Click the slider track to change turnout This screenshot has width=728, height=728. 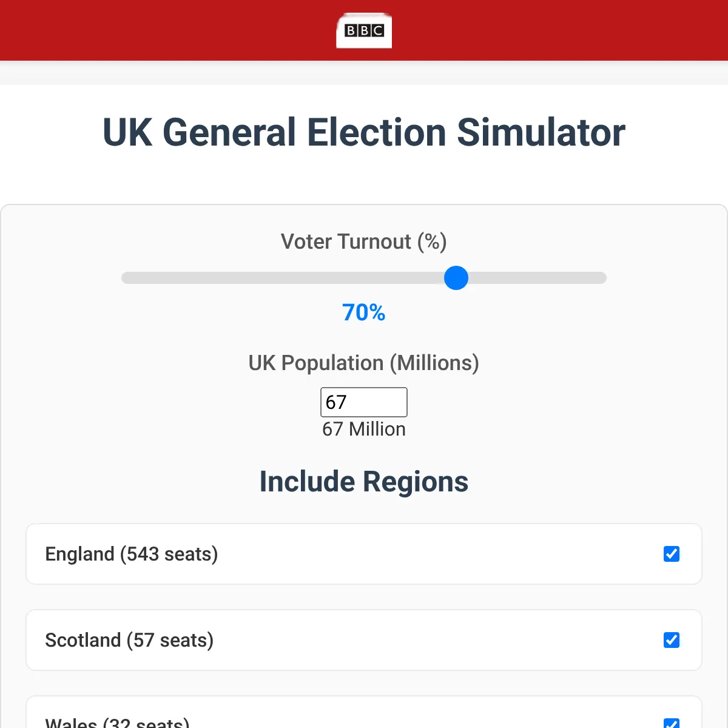(x=273, y=278)
